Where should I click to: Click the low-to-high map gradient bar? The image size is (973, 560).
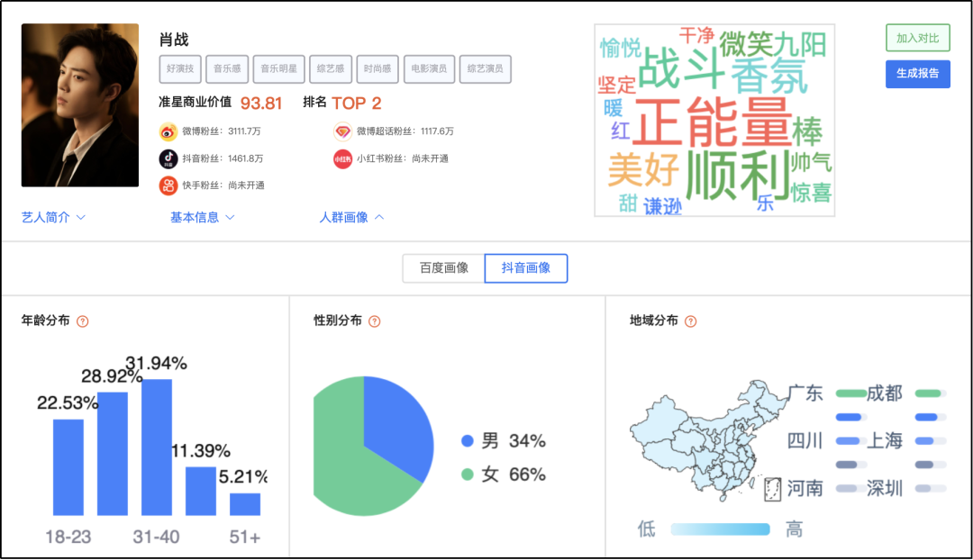click(x=720, y=529)
